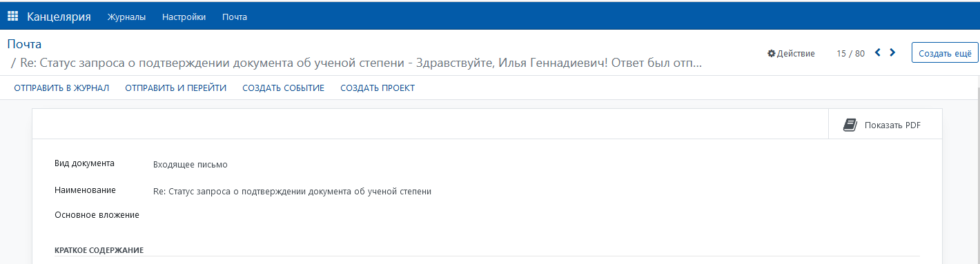
Task: Open the Настройки menu
Action: point(184,17)
